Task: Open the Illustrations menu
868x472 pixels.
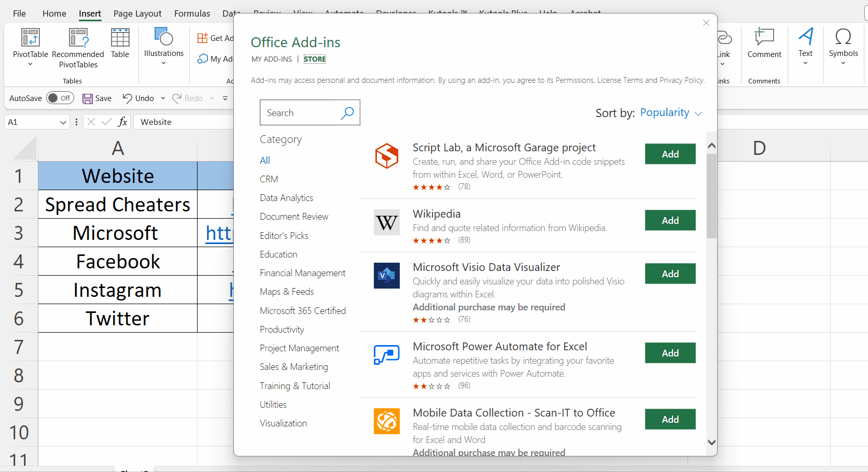Action: pyautogui.click(x=164, y=47)
